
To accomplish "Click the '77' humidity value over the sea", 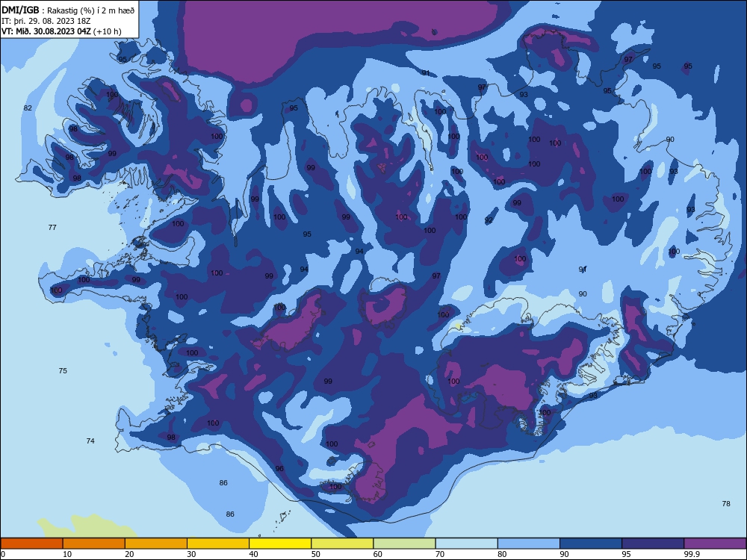I will 52,228.
